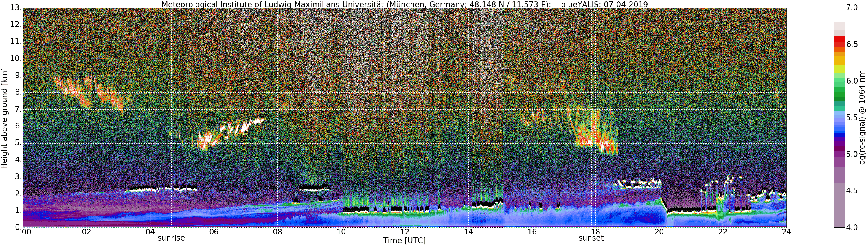Click the height axis tick labeled 4.
The height and width of the screenshot is (246, 868).
tap(19, 160)
